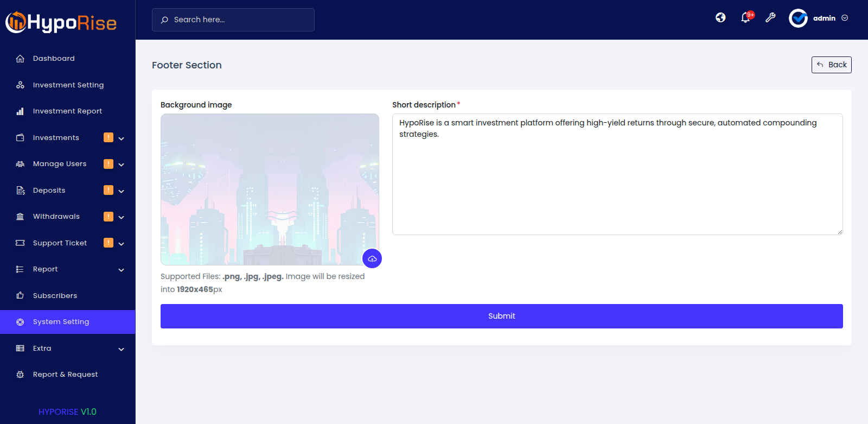Select System Setting menu item
This screenshot has width=868, height=424.
(67, 322)
